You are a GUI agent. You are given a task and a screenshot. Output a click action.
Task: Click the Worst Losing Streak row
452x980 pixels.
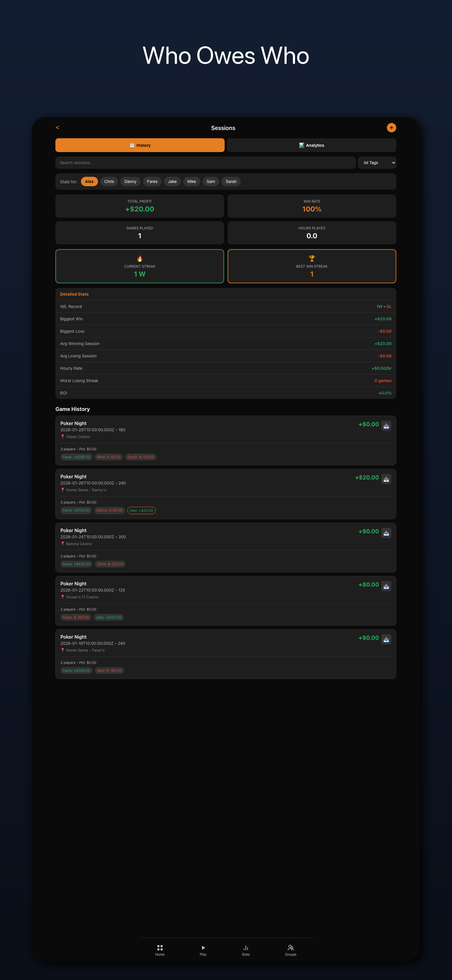click(226, 381)
